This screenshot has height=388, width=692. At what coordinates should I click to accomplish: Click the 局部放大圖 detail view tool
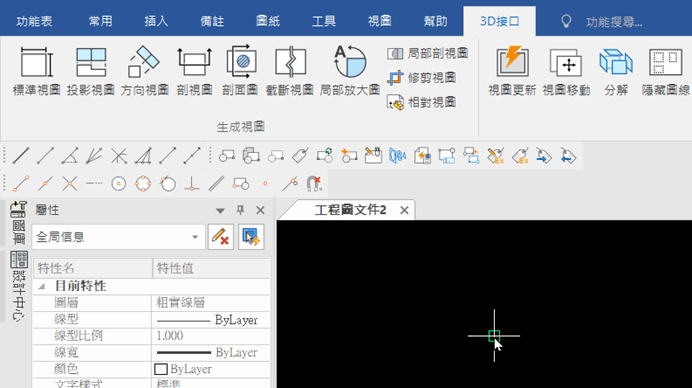[x=350, y=71]
